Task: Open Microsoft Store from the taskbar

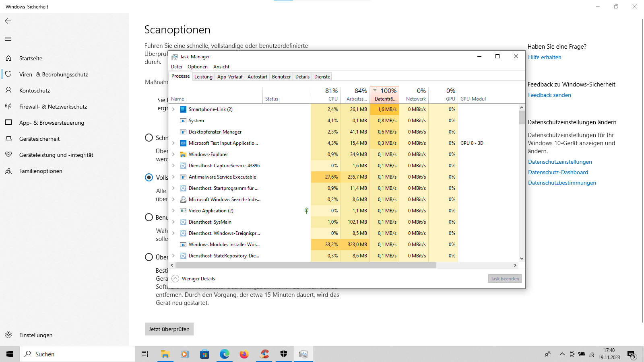Action: click(x=204, y=354)
